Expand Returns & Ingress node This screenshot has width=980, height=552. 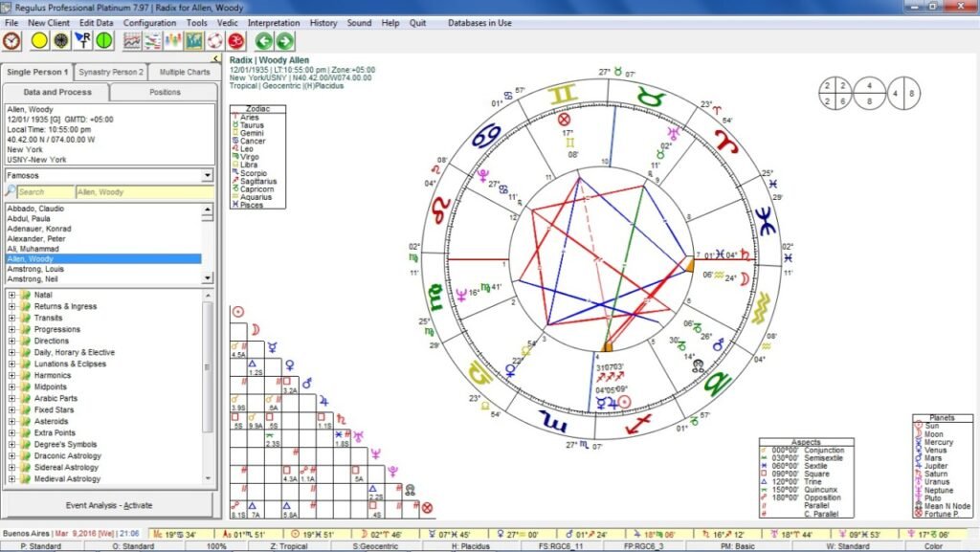[x=11, y=306]
